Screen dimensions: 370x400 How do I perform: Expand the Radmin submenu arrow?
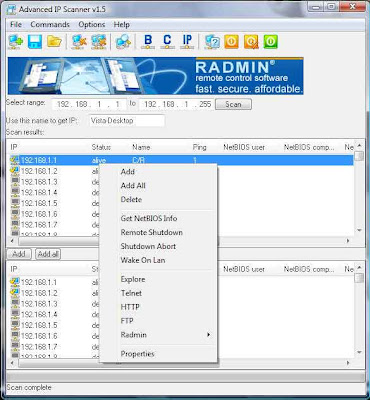209,335
